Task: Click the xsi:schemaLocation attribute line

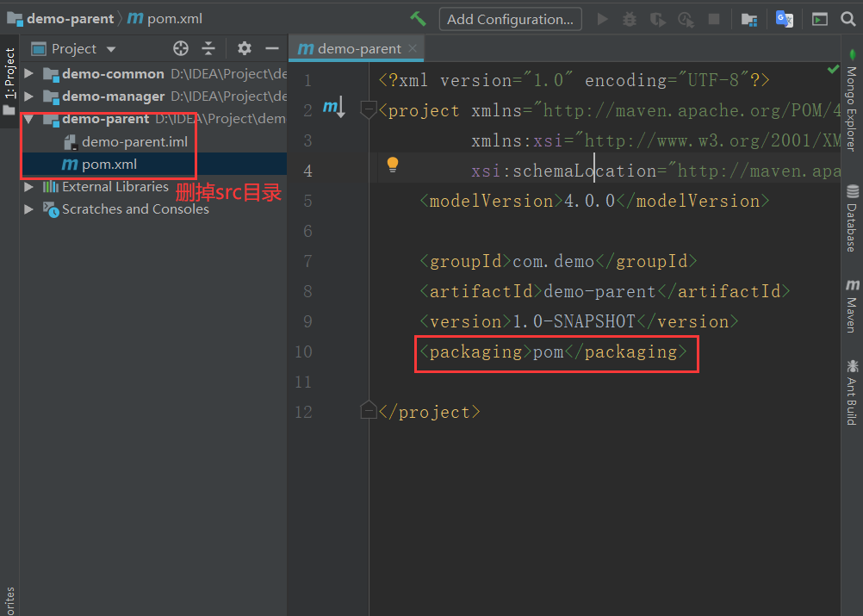Action: [x=656, y=171]
